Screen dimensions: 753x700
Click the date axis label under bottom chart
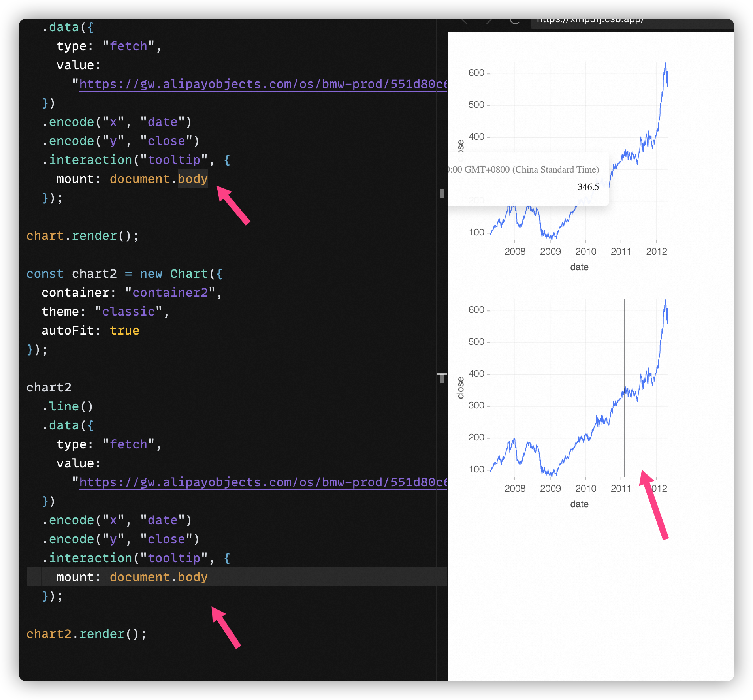pyautogui.click(x=579, y=504)
